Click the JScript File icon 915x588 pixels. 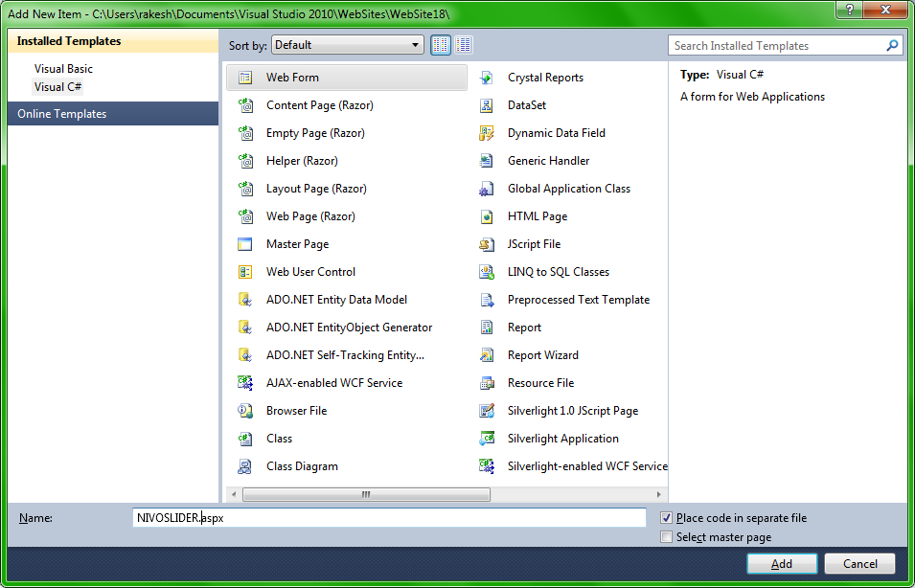pos(487,244)
